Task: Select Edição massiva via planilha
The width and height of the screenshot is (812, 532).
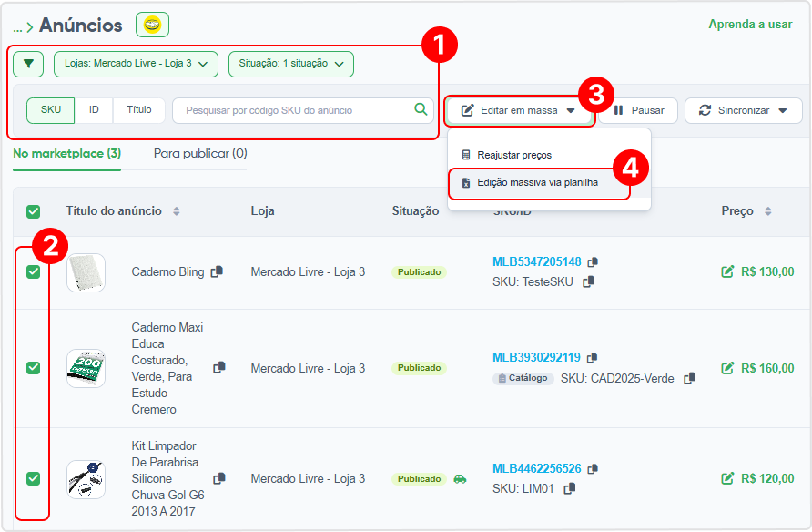Action: click(537, 183)
